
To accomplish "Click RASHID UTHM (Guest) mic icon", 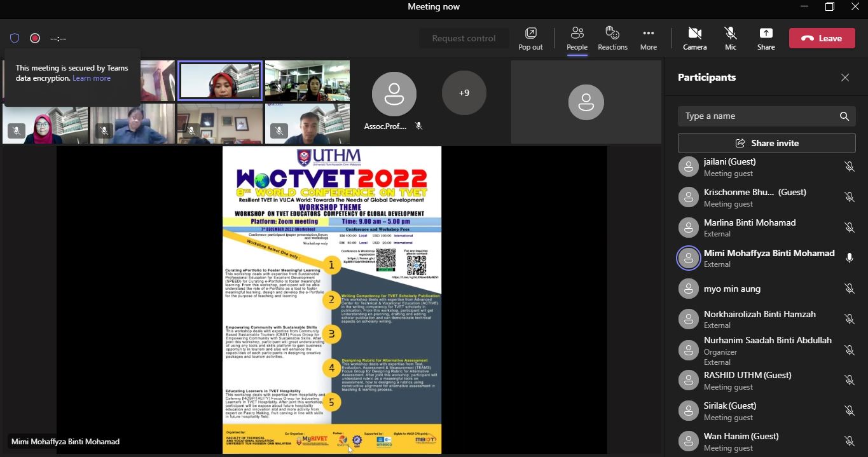I will pyautogui.click(x=849, y=380).
